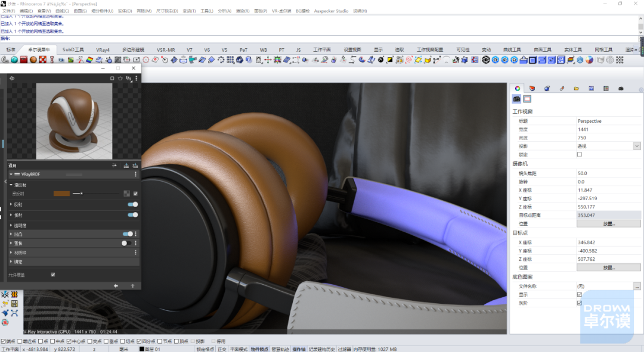This screenshot has width=644, height=352.
Task: Check the 锁定 checkbox in viewport properties
Action: (x=580, y=155)
